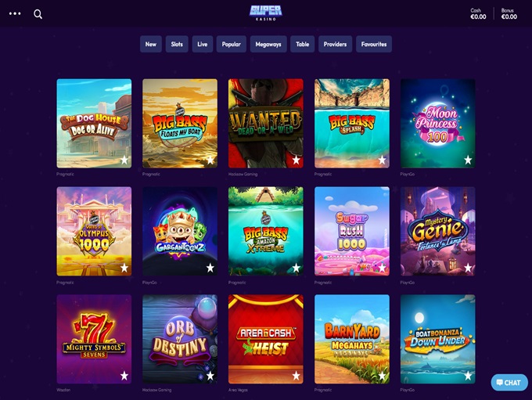
Task: Select the New category tab
Action: [151, 44]
